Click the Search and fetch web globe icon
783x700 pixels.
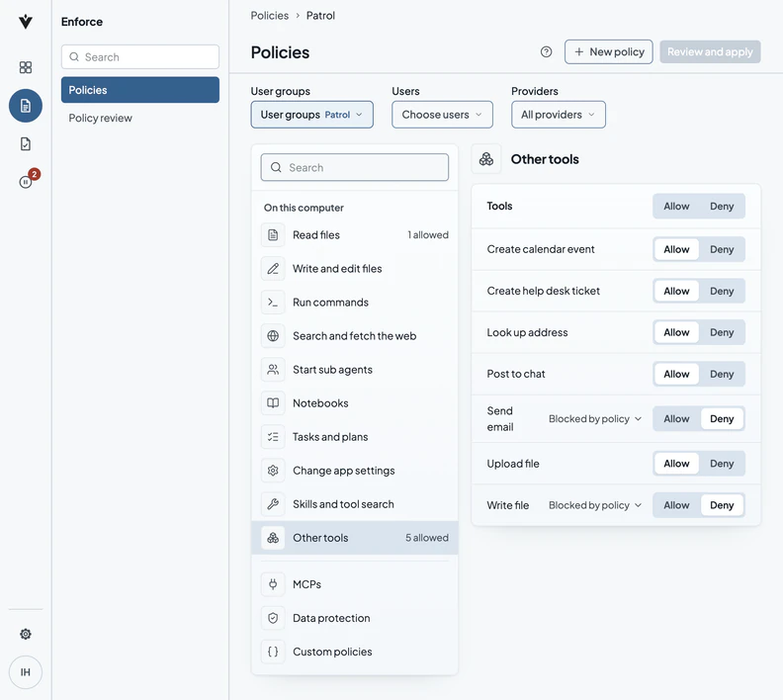[x=273, y=336]
